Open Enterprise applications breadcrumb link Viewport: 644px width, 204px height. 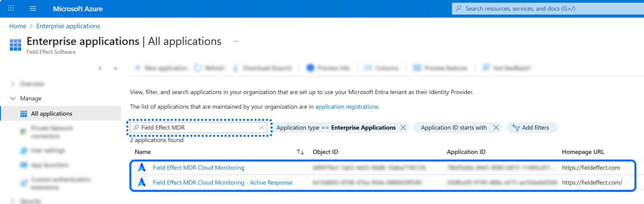coord(68,26)
